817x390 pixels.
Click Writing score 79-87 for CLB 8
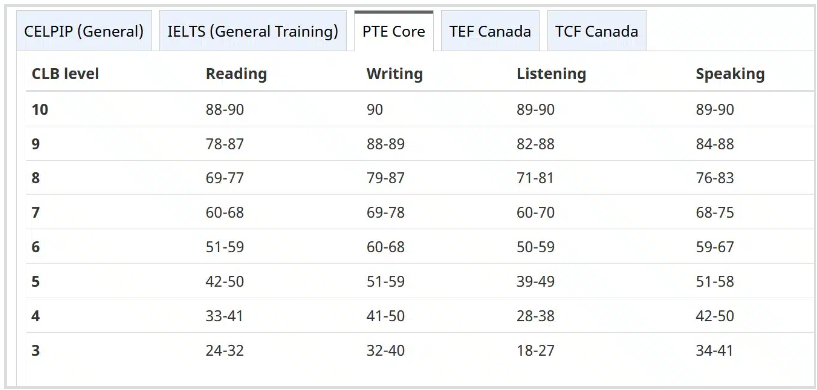point(386,178)
